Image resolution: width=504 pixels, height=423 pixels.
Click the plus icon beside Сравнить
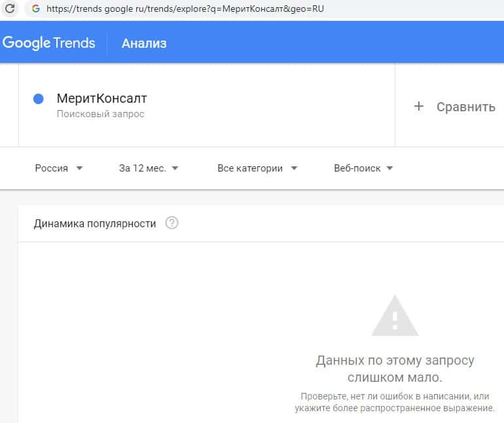[419, 107]
